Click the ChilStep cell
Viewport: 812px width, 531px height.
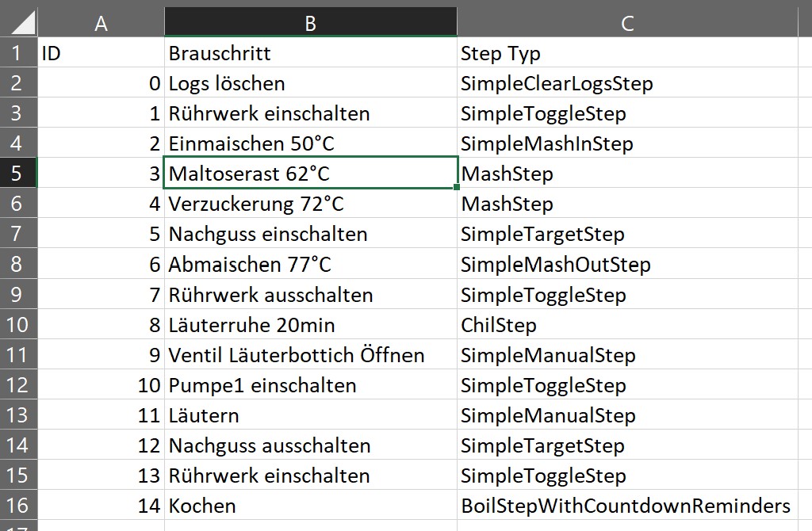[627, 325]
